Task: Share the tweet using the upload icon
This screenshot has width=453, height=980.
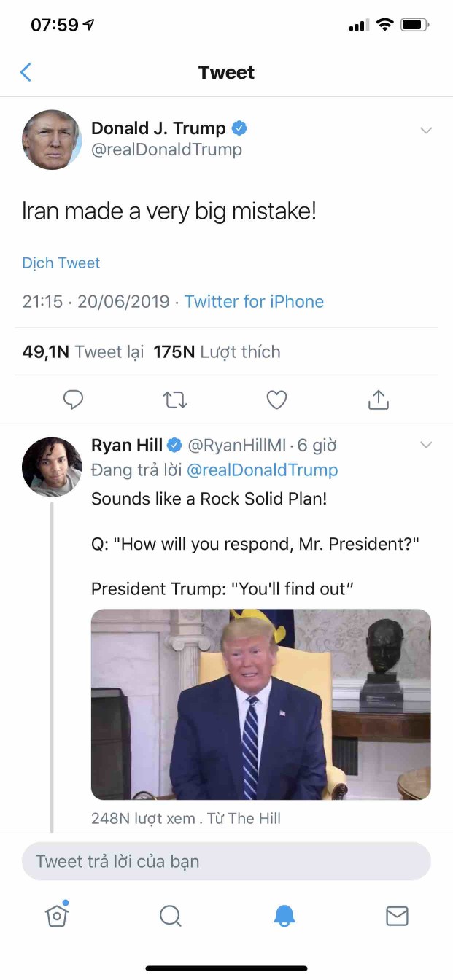Action: point(379,400)
